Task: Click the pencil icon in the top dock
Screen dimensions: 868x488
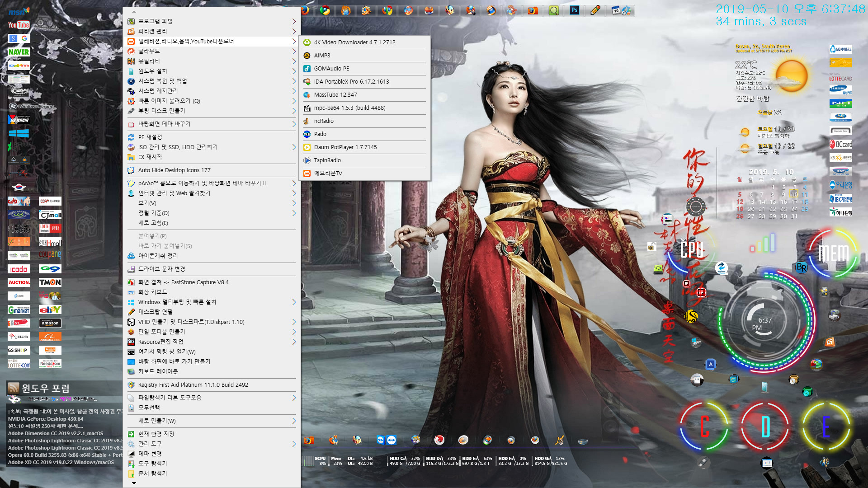Action: 595,10
